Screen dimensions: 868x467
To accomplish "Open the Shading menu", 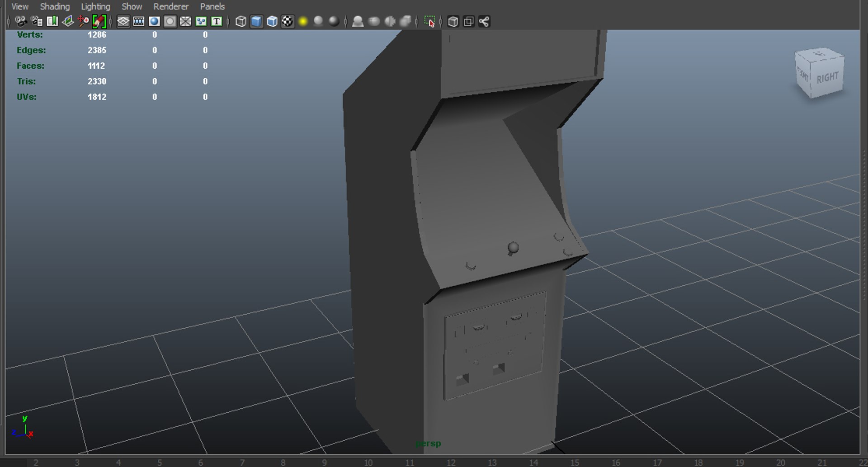I will tap(55, 6).
